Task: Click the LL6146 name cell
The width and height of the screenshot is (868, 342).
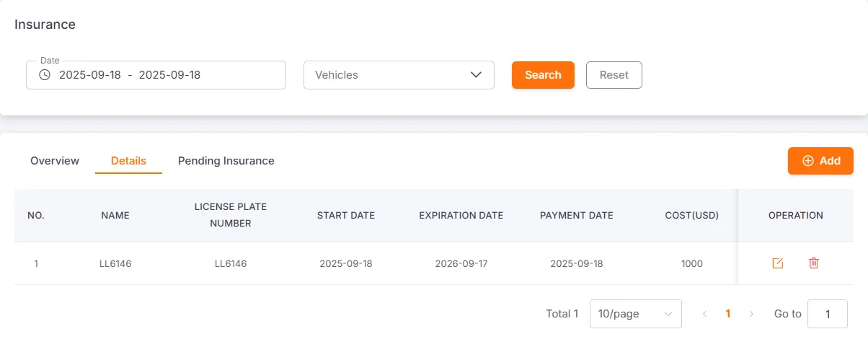Action: tap(115, 263)
